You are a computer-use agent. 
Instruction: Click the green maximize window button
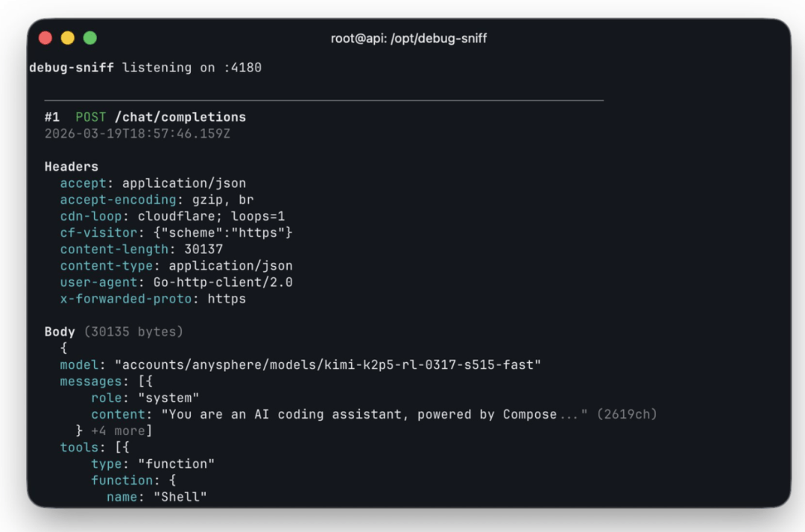point(90,38)
